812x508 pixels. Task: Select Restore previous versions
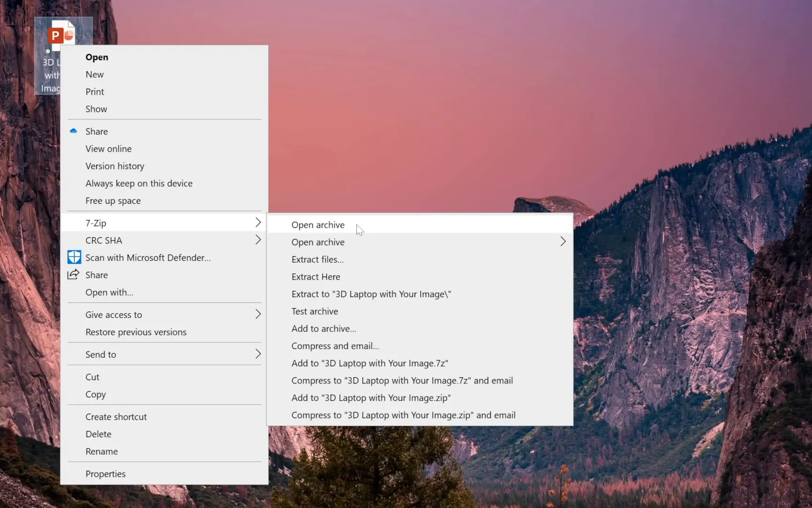tap(164, 332)
